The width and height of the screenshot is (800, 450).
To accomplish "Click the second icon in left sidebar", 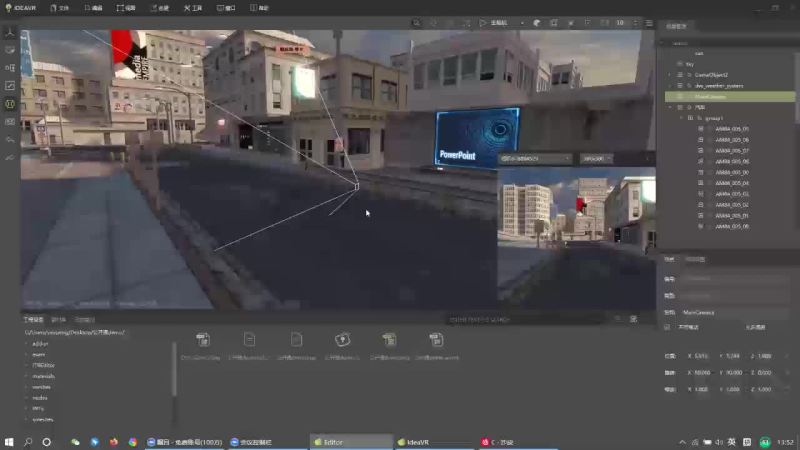I will point(10,50).
